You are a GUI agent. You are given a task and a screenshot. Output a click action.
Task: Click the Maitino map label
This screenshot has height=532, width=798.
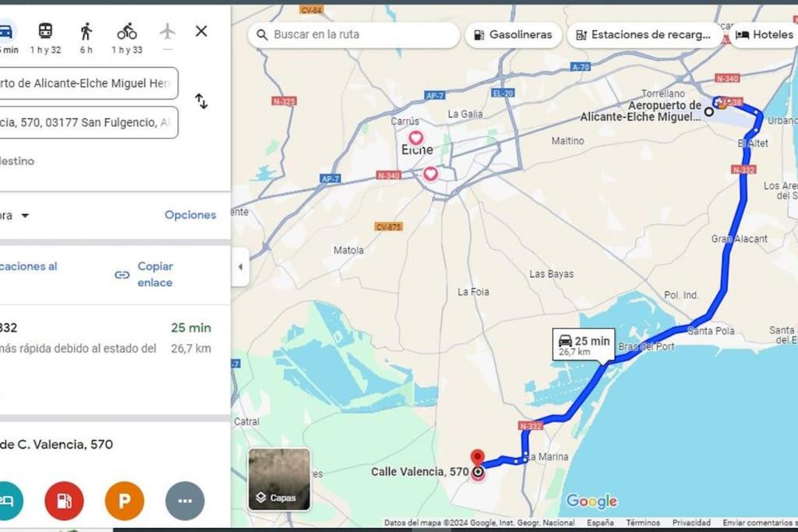pos(567,141)
